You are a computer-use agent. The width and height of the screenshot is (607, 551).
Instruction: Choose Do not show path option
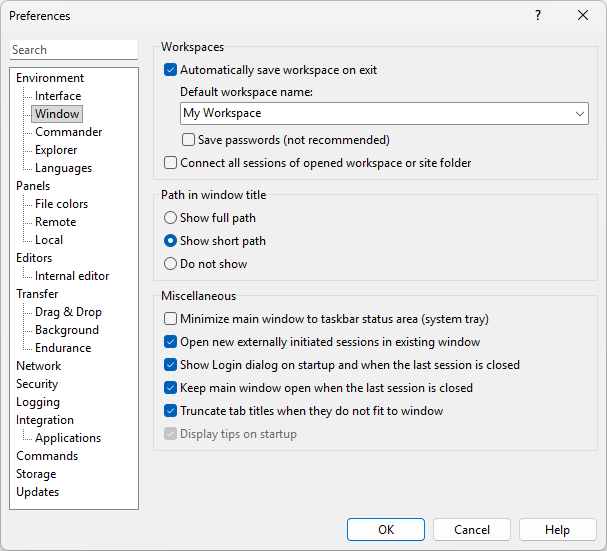pyautogui.click(x=170, y=264)
